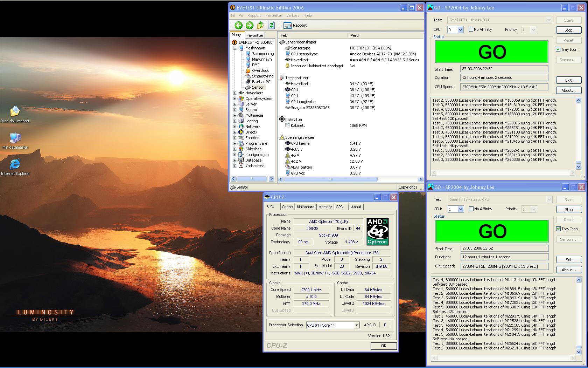Switch to Cache tab in CPU-Z

pos(287,207)
